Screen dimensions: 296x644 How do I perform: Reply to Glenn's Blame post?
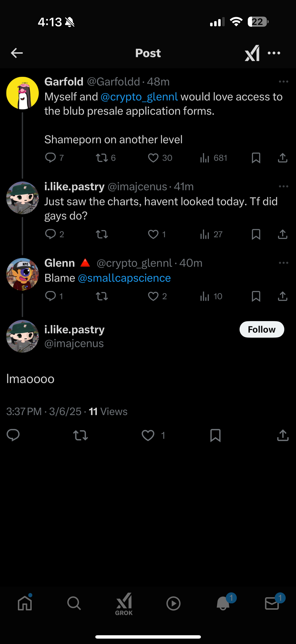click(x=50, y=296)
